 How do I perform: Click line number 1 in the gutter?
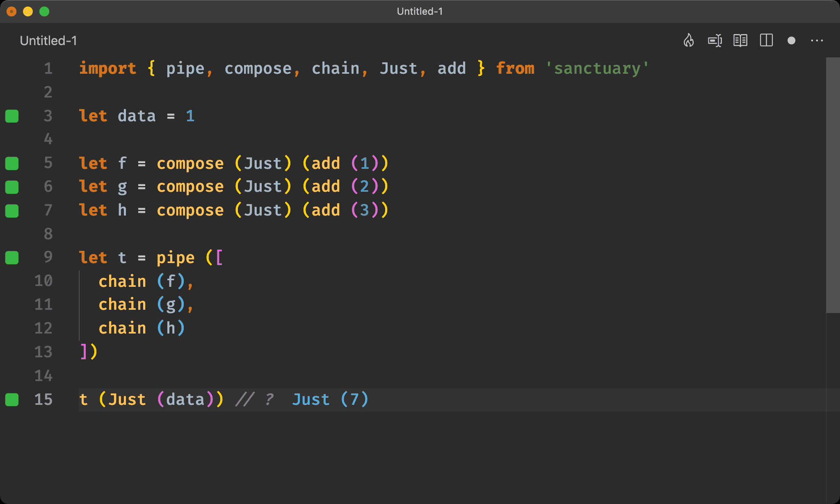pos(48,68)
